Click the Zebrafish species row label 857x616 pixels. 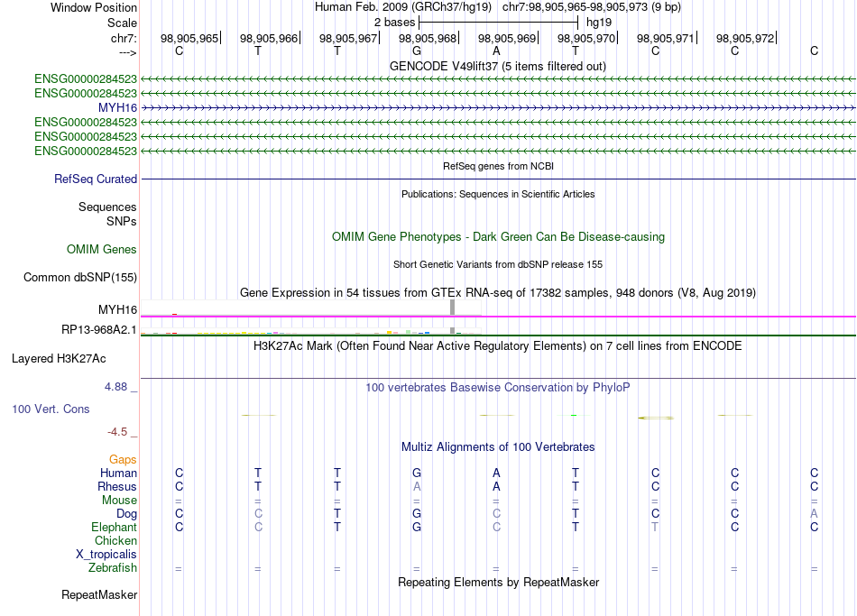(x=113, y=568)
